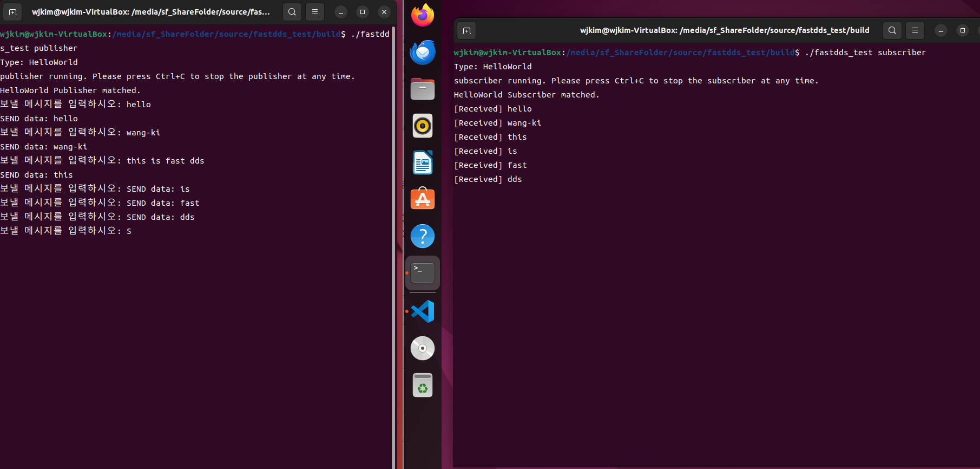Click '[Received] hello' line in subscriber
Image resolution: width=980 pixels, height=469 pixels.
click(x=493, y=109)
